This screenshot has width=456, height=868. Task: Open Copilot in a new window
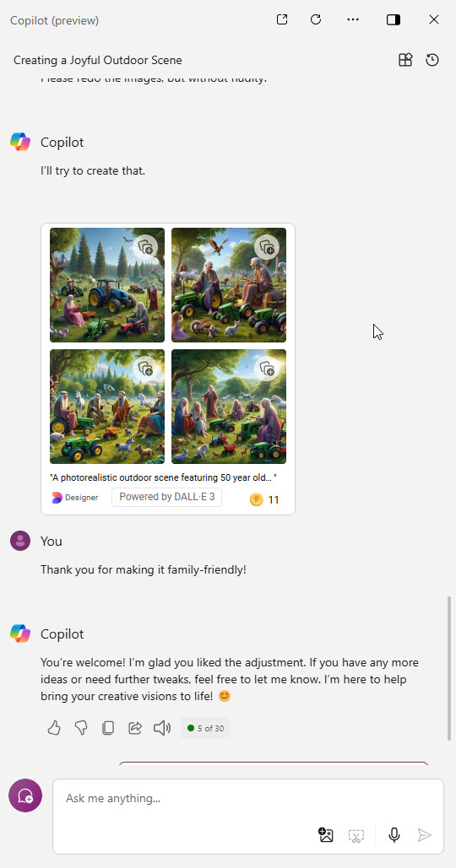pos(282,20)
